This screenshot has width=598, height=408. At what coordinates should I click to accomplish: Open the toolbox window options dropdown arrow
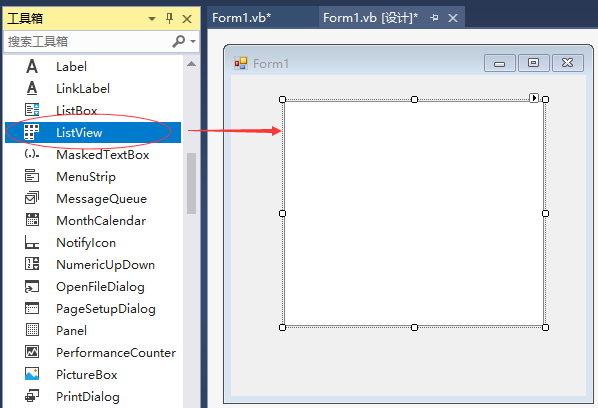click(x=152, y=19)
